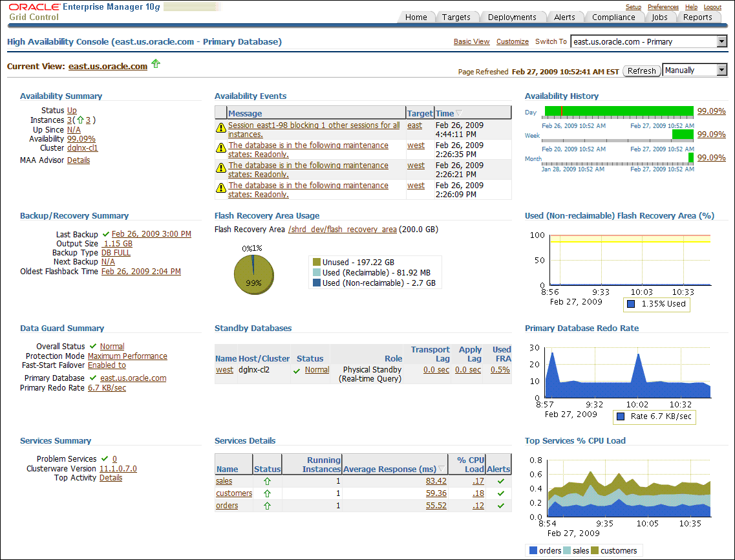
Task: Click the Oldest Flashback Time Feb 26 link
Action: tap(141, 271)
